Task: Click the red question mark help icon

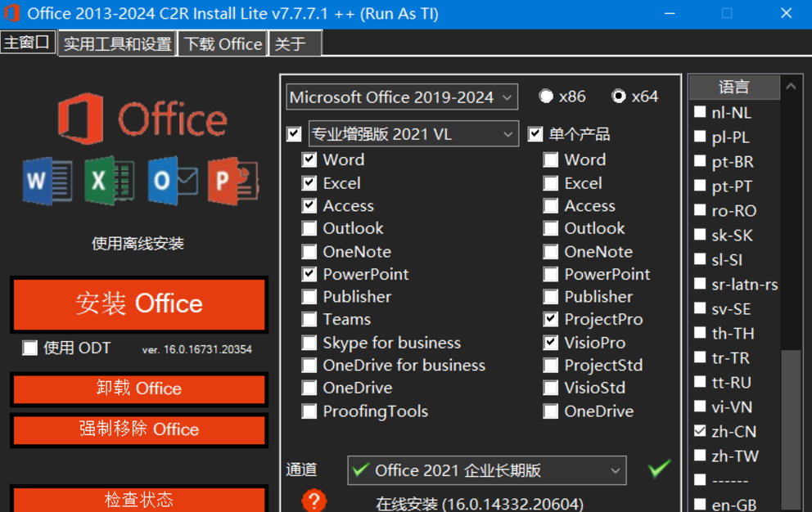Action: [314, 501]
